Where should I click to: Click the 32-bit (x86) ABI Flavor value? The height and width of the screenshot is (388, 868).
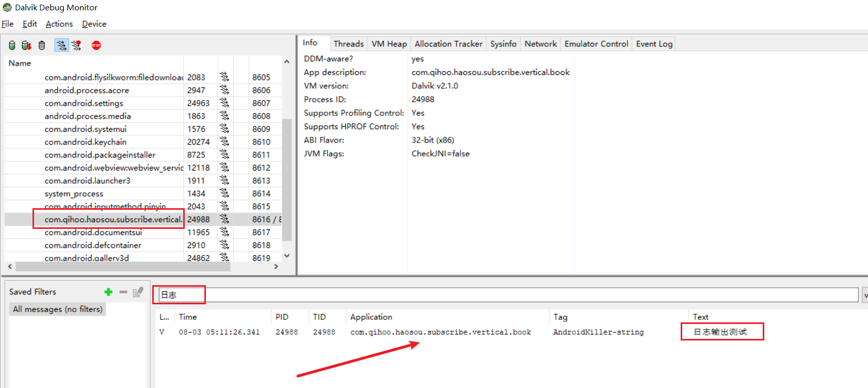[x=432, y=140]
